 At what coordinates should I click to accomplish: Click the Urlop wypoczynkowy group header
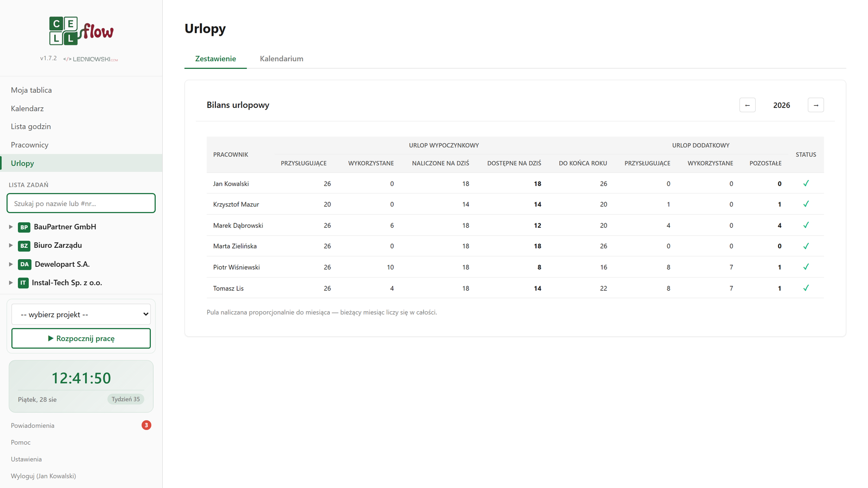(444, 145)
